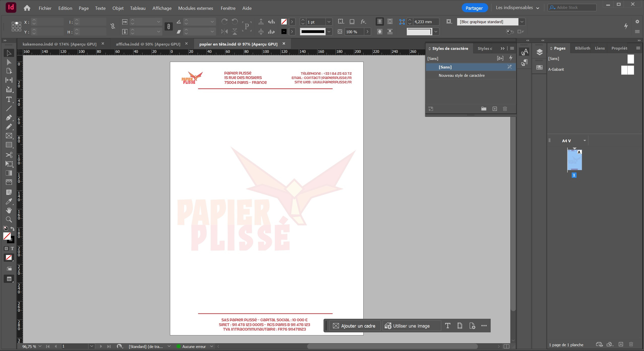Viewport: 644px width, 351px height.
Task: Toggle reference point locator grid
Action: point(16,26)
